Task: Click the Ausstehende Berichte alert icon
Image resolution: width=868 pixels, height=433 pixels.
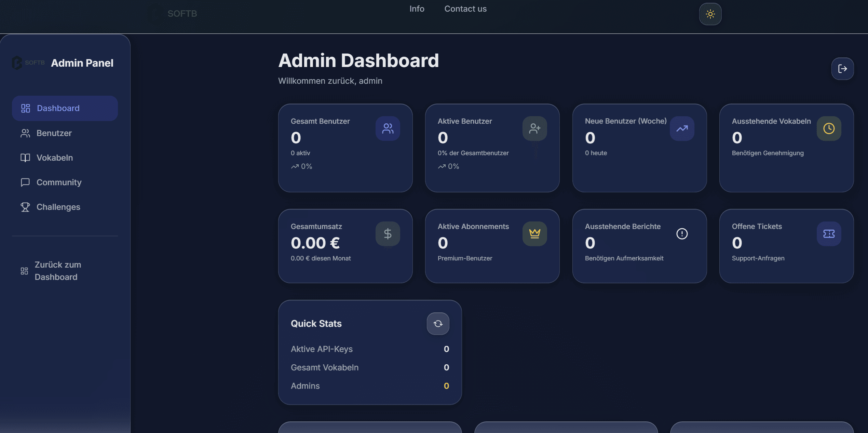Action: click(682, 234)
